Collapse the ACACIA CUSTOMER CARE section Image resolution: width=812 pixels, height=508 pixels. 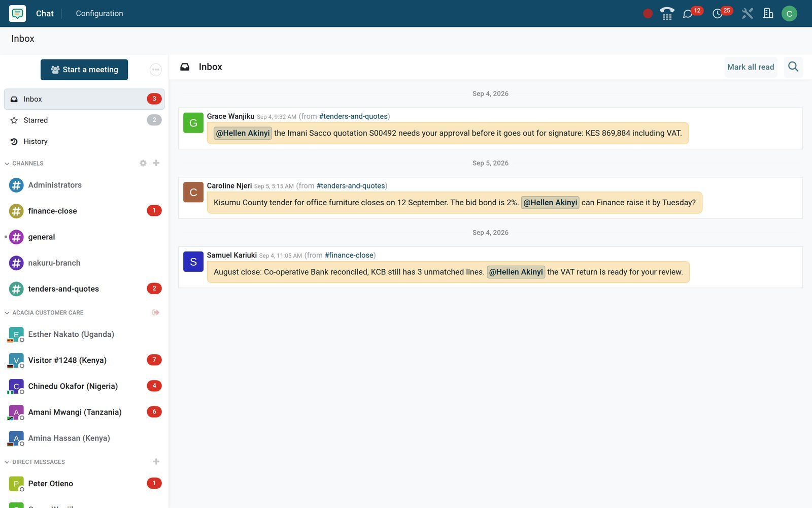pos(44,313)
